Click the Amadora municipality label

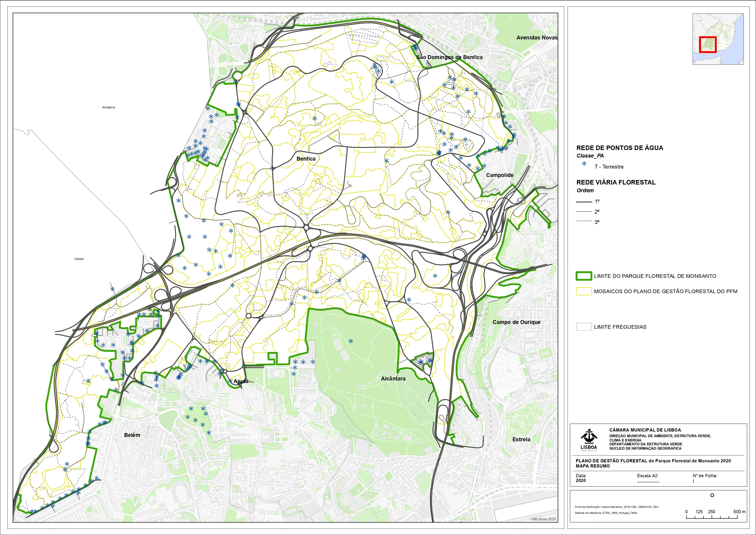pos(109,107)
